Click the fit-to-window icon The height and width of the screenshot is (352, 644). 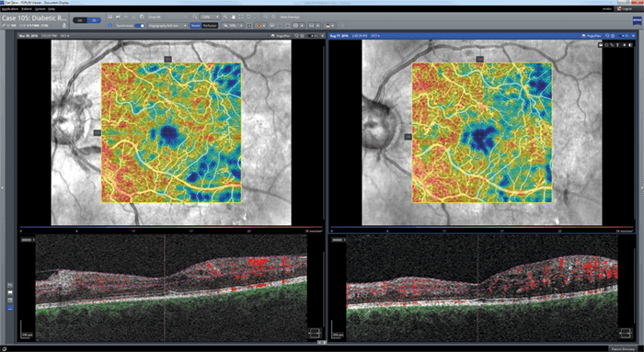[x=241, y=17]
